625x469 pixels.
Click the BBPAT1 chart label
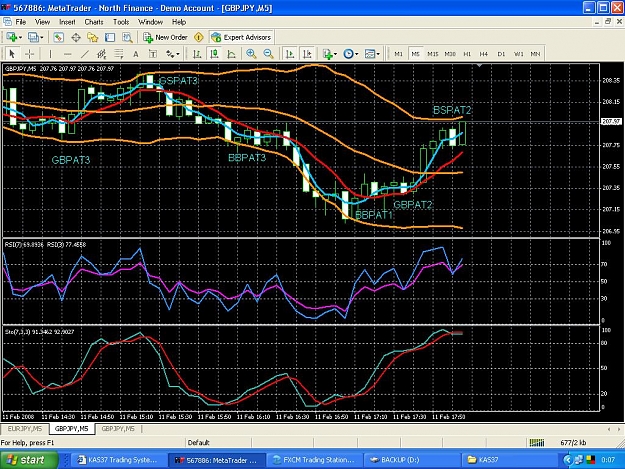(373, 215)
